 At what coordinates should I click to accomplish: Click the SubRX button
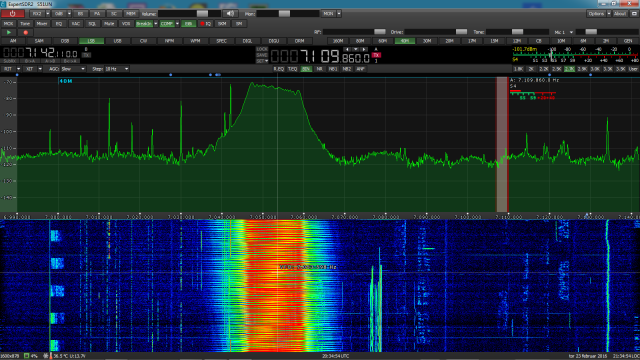[x=10, y=61]
